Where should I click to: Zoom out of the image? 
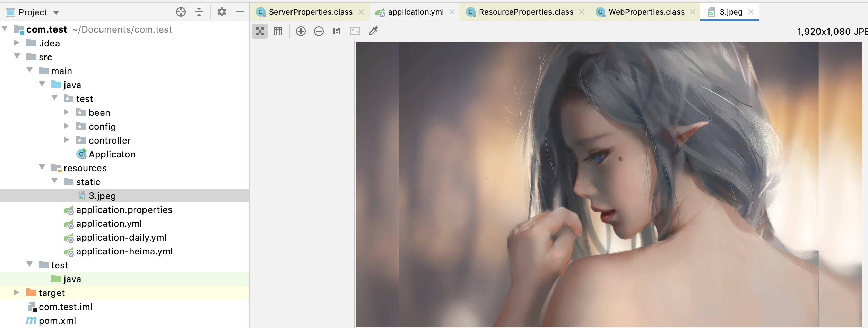click(x=319, y=32)
